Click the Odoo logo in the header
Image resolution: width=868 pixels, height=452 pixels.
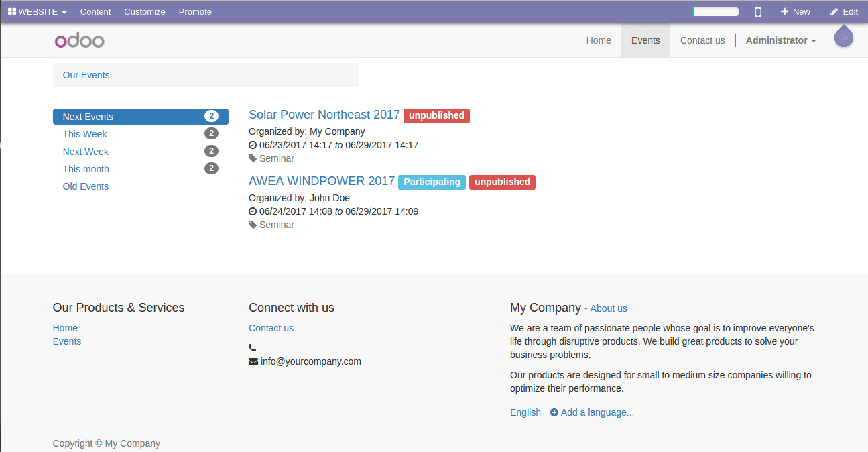coord(79,41)
